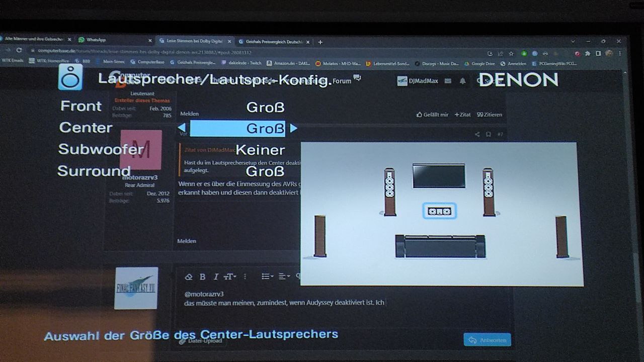644x362 pixels.
Task: Click the left arrow of Center size selector
Action: pos(182,128)
